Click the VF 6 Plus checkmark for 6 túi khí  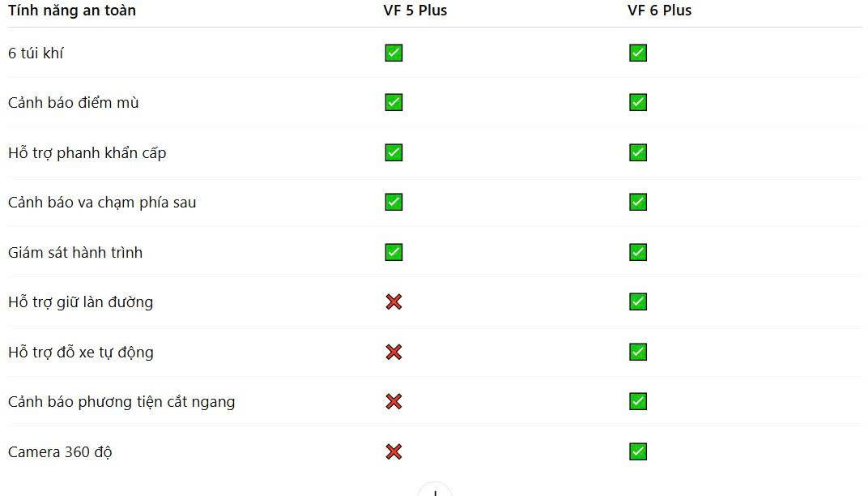638,53
